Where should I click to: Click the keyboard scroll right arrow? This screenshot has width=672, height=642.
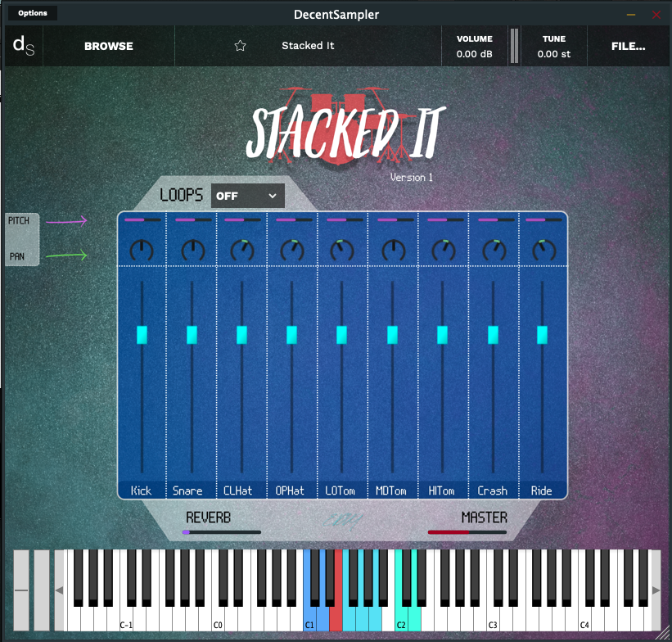pos(656,590)
